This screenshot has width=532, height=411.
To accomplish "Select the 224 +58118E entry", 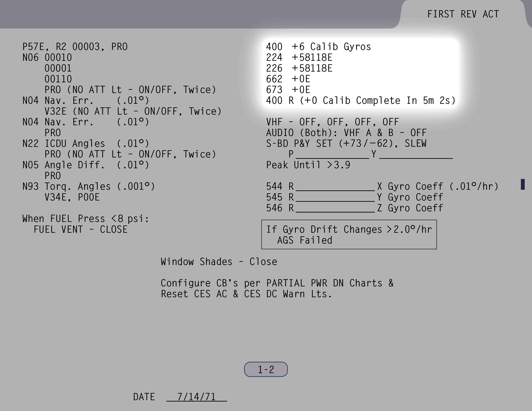I will (299, 58).
